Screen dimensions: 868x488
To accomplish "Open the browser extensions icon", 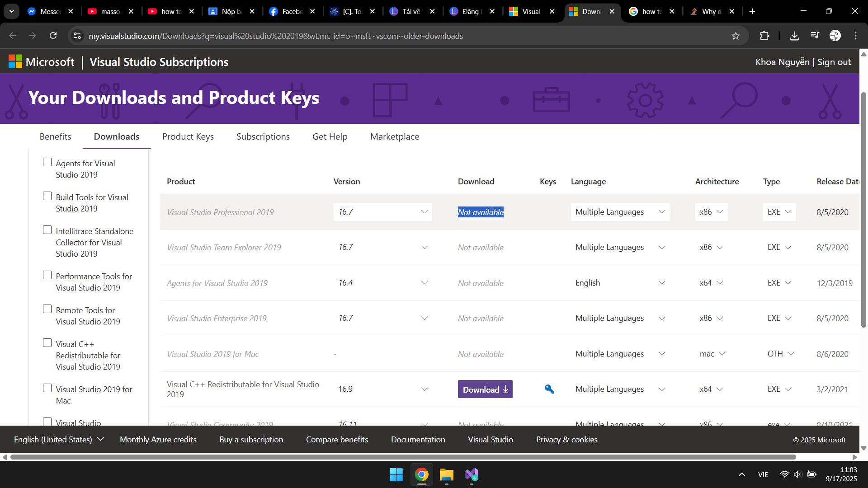I will [x=764, y=36].
